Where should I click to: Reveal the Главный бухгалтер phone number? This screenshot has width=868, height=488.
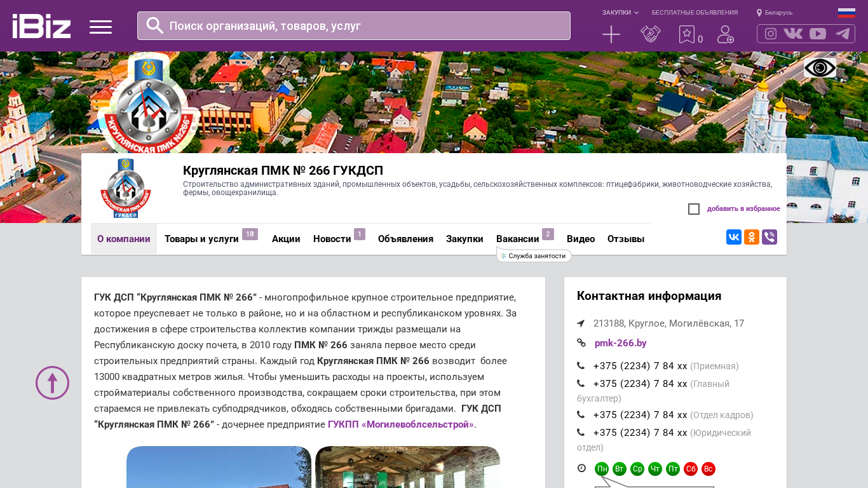640,384
